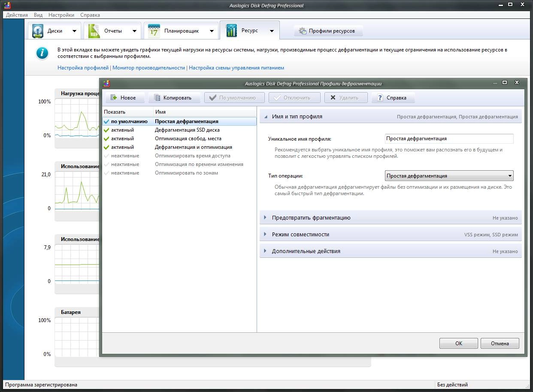Image resolution: width=533 pixels, height=392 pixels.
Task: Enable the Оптимизировать время доступа profile checkmark
Action: pos(106,156)
